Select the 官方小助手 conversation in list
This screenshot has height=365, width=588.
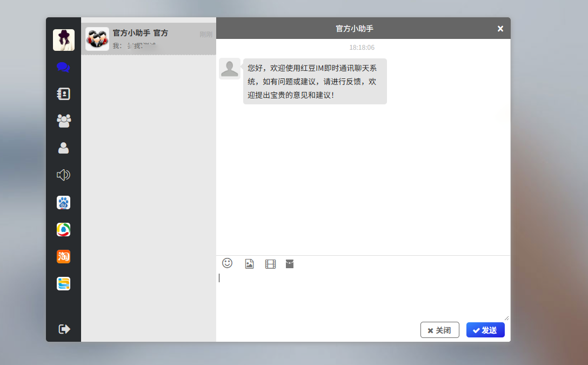coord(149,39)
